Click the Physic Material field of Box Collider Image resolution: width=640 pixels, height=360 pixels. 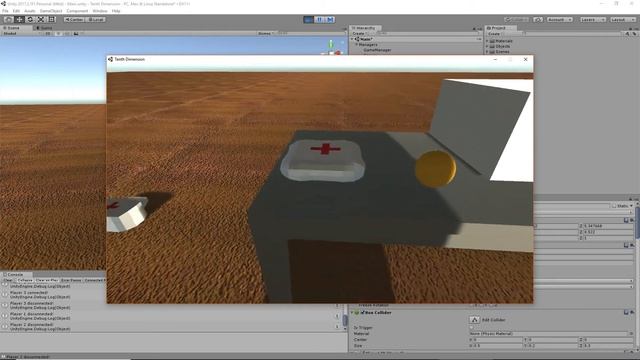tap(548, 333)
